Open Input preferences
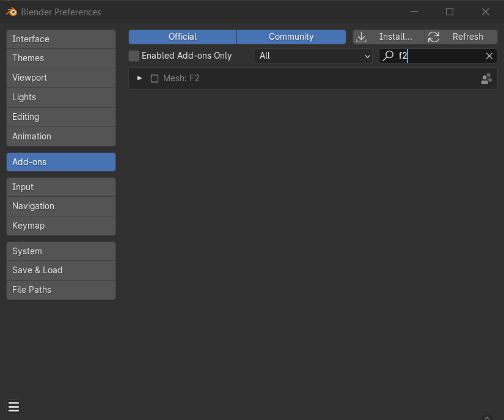Screen dimensions: 504x420 click(x=61, y=187)
